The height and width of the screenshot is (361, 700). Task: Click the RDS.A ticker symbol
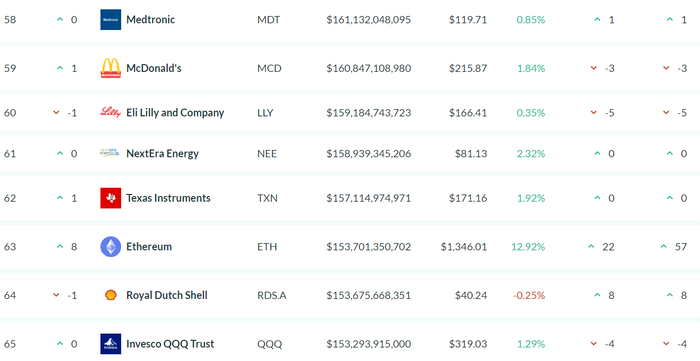pyautogui.click(x=271, y=295)
